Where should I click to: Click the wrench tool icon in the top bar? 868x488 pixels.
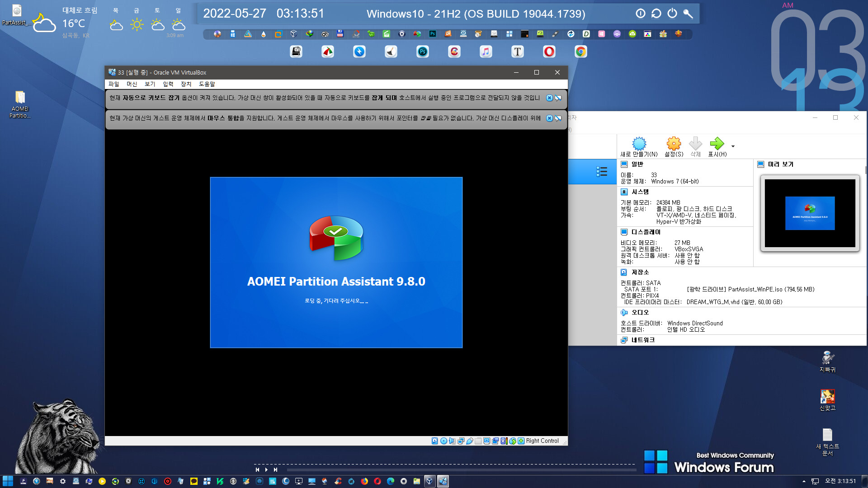688,14
